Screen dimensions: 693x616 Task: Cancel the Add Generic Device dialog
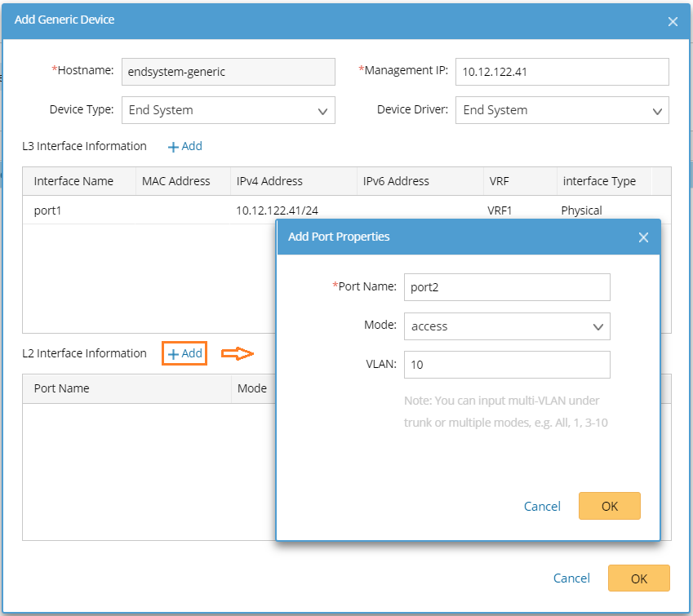tap(571, 578)
